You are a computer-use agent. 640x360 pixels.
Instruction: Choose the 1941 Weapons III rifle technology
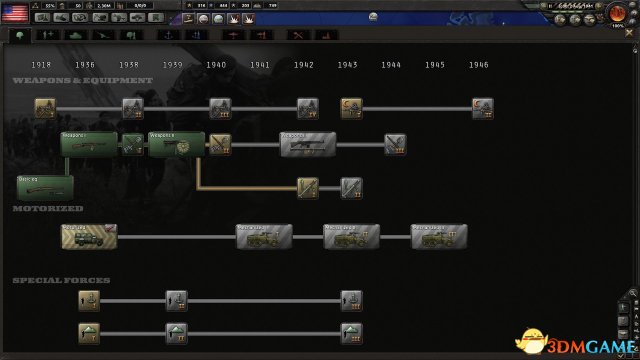click(308, 144)
